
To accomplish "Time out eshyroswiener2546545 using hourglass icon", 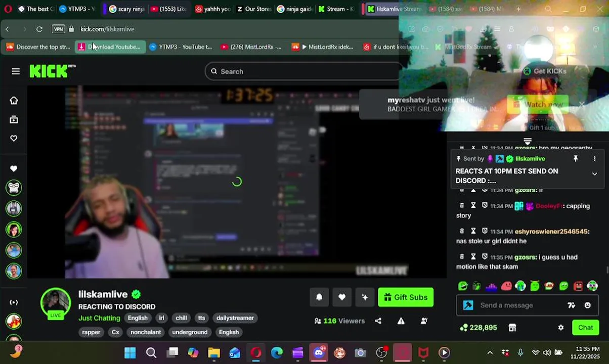I will coord(473,231).
